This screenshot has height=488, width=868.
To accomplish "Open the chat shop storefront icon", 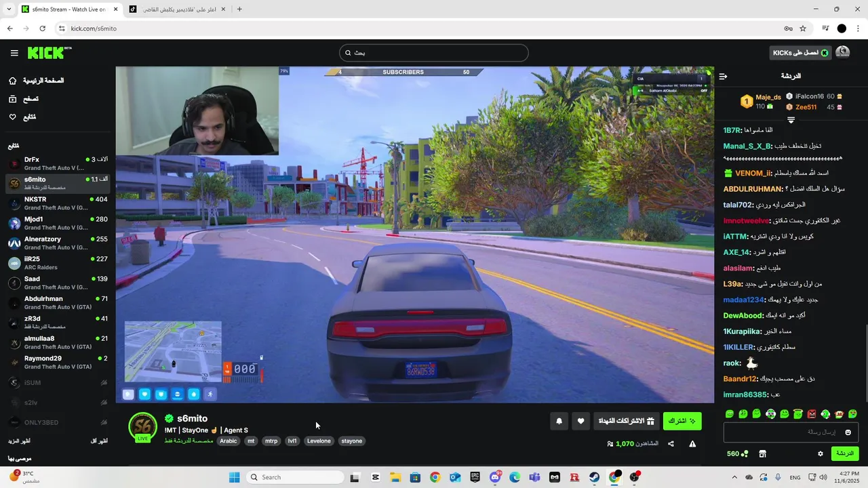I will click(x=762, y=453).
